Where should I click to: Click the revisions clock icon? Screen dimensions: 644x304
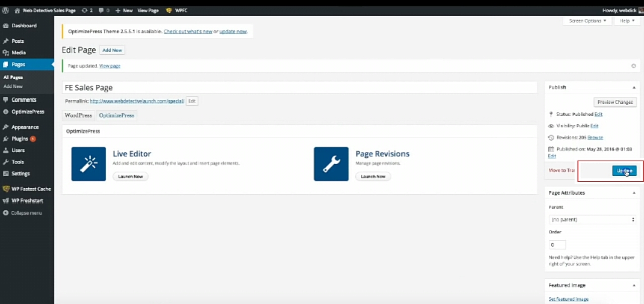(x=551, y=137)
